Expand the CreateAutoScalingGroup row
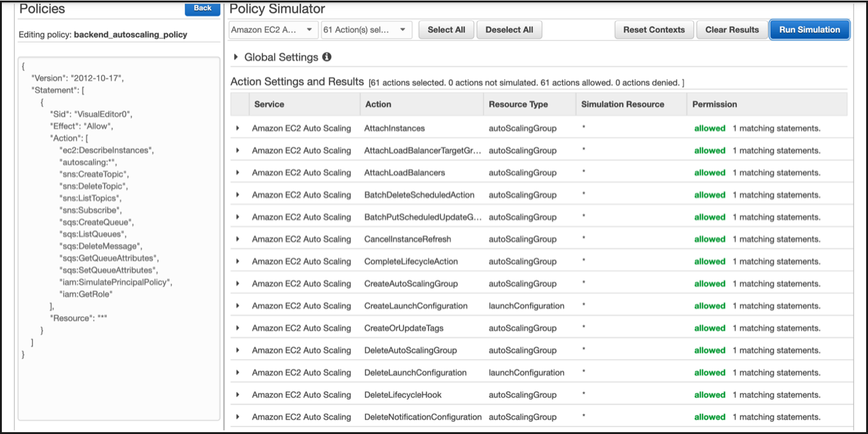868x434 pixels. click(x=238, y=284)
